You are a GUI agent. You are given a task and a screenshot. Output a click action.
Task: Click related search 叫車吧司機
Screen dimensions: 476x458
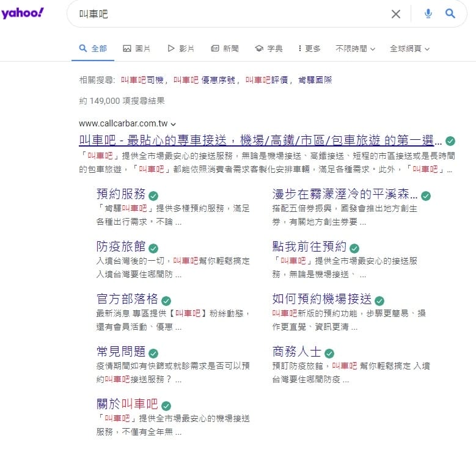[142, 80]
